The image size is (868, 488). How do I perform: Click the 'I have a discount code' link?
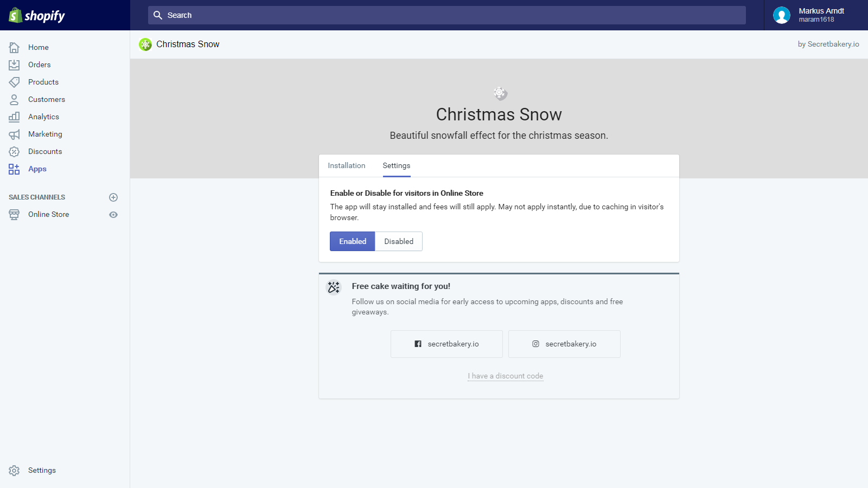(505, 376)
